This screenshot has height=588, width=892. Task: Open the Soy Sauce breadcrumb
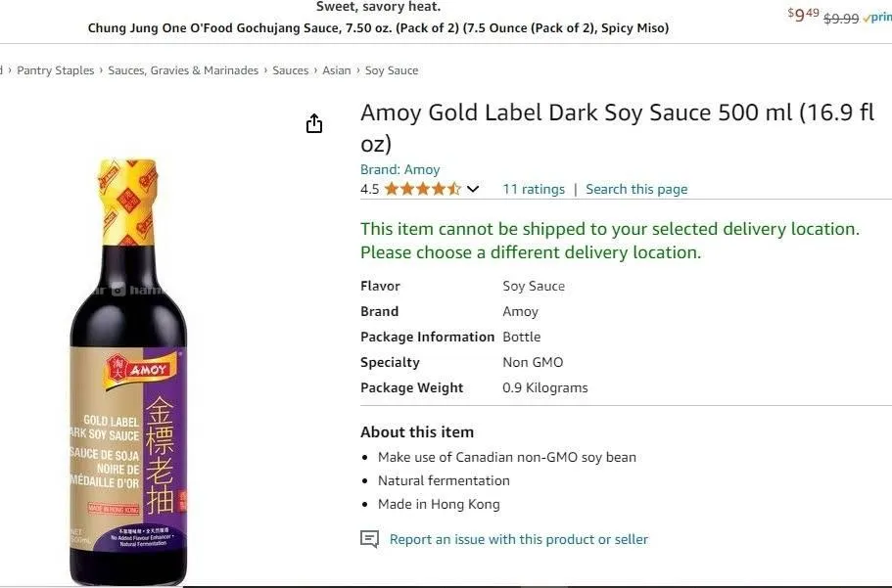(392, 70)
